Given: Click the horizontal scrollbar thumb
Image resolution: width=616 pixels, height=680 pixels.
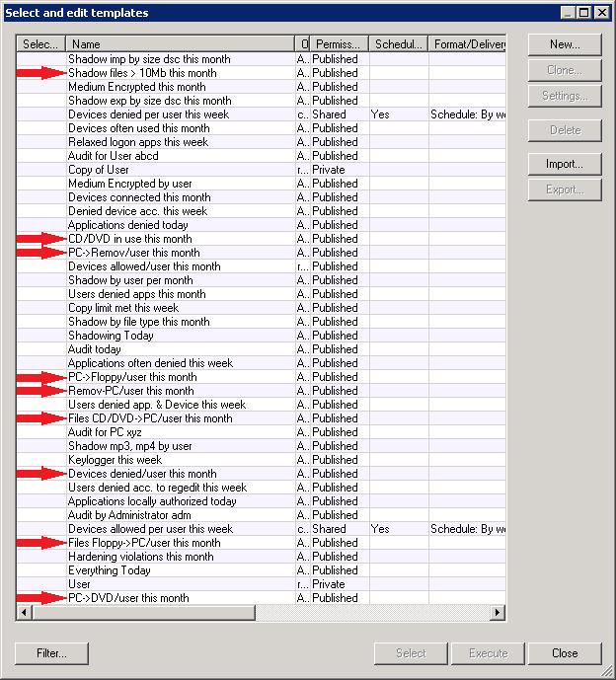Looking at the screenshot, I should click(x=143, y=612).
